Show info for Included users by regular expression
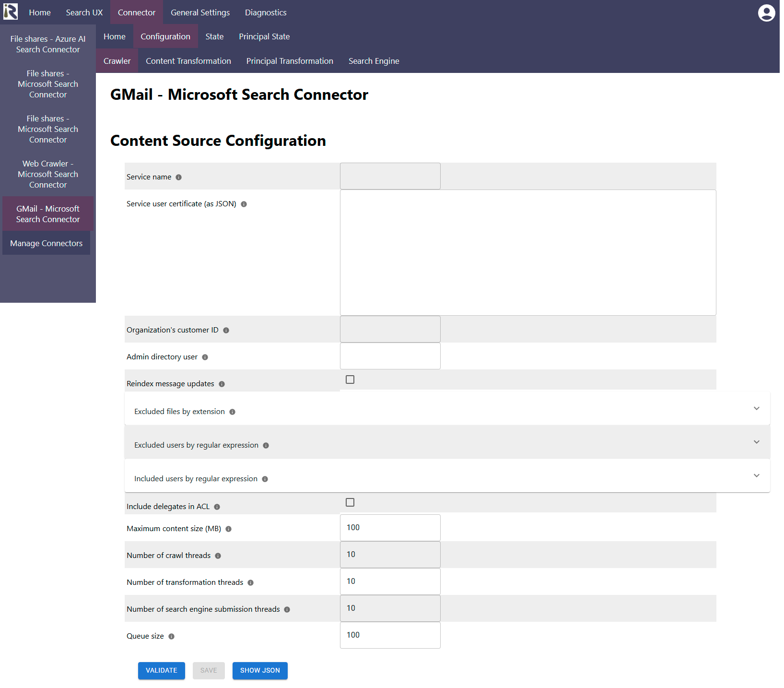The image size is (784, 688). tap(265, 479)
